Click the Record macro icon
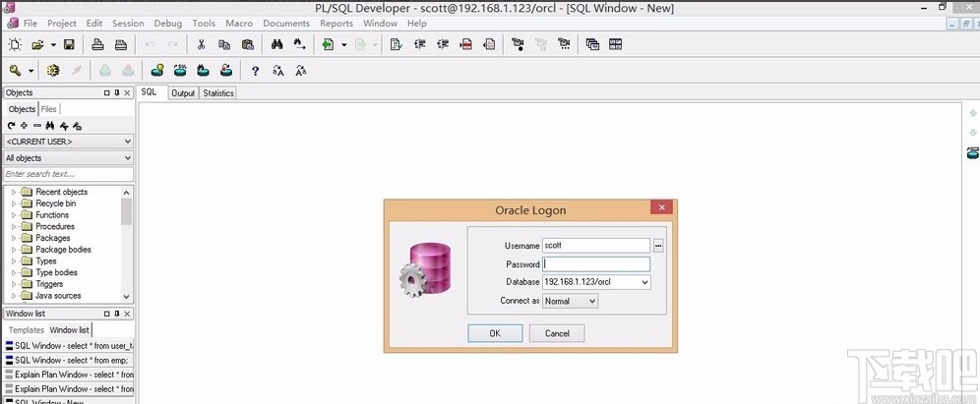This screenshot has width=980, height=404. click(518, 44)
